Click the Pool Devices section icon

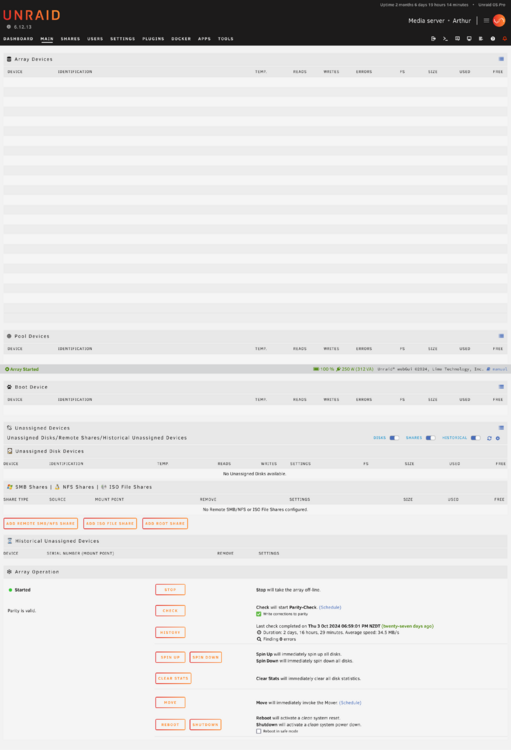pos(9,336)
